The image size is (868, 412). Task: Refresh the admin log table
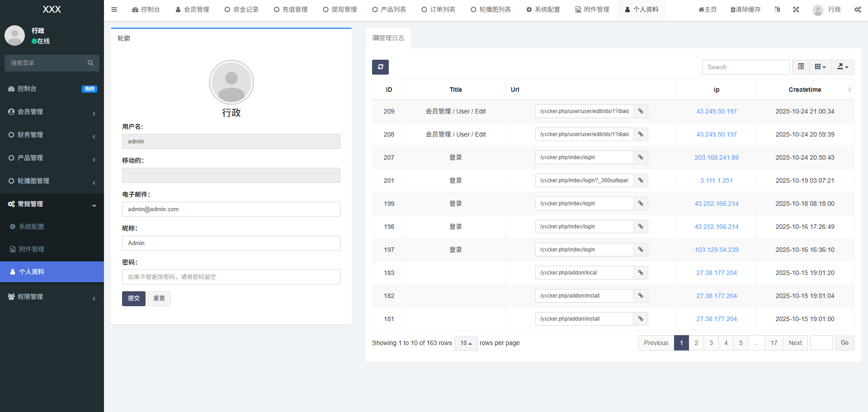coord(380,67)
